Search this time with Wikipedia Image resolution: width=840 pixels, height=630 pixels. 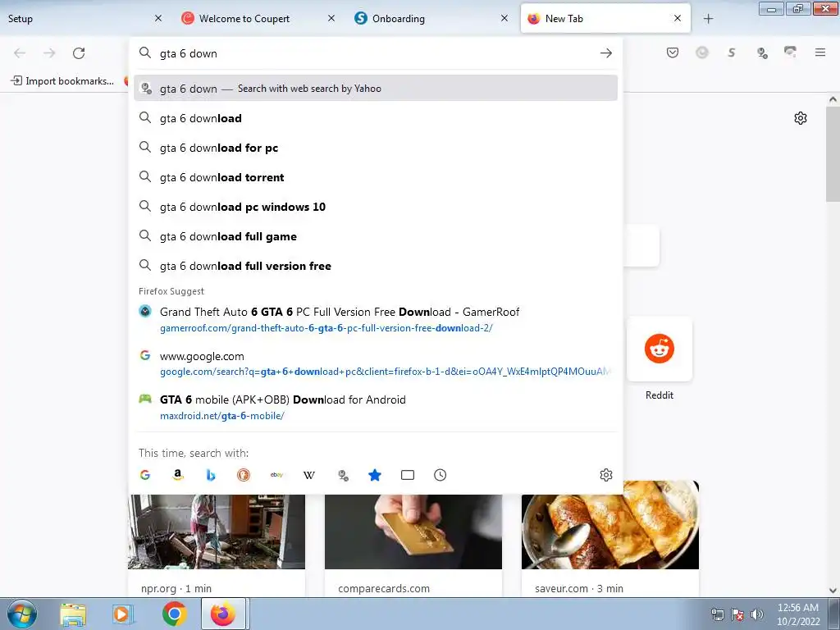click(309, 475)
